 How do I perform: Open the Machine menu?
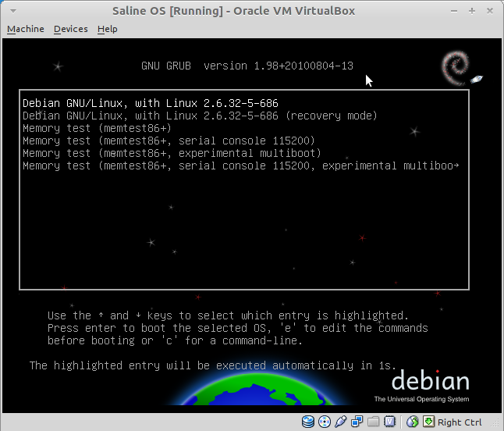tap(26, 29)
